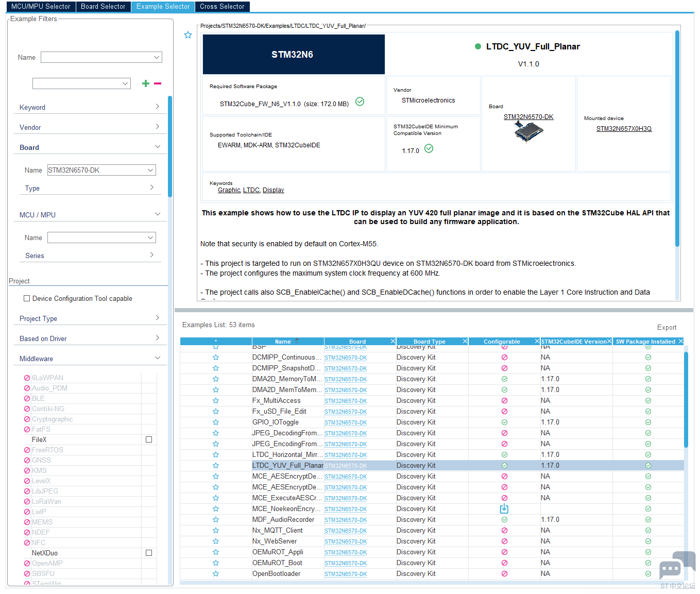Check the NetXDuo middleware checkbox
Image resolution: width=700 pixels, height=594 pixels.
point(149,553)
